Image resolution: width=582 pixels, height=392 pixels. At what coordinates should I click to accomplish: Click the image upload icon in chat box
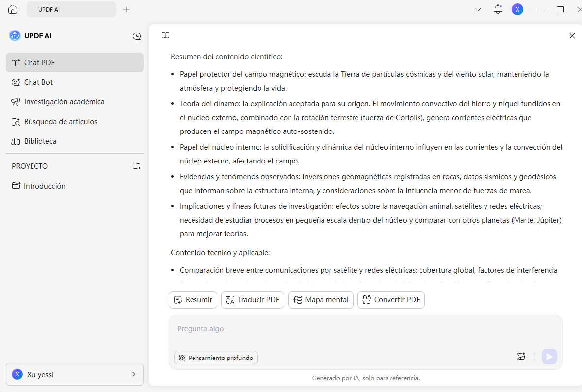(521, 357)
